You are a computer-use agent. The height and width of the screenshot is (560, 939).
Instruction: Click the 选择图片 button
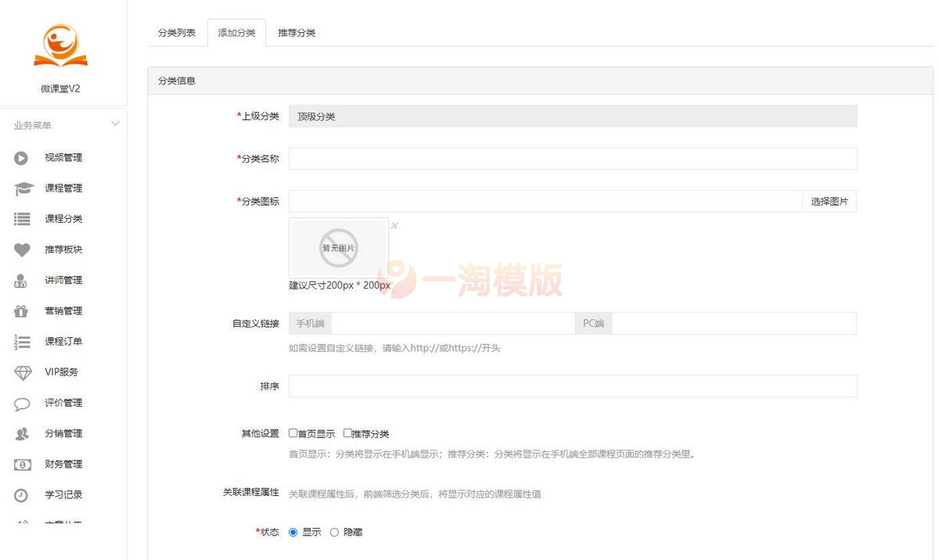pos(829,200)
